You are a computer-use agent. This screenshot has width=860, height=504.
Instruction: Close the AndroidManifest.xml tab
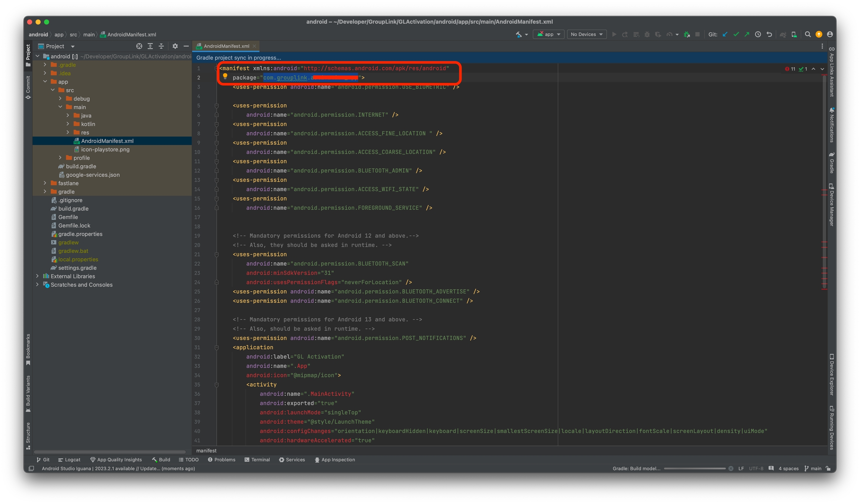(254, 46)
